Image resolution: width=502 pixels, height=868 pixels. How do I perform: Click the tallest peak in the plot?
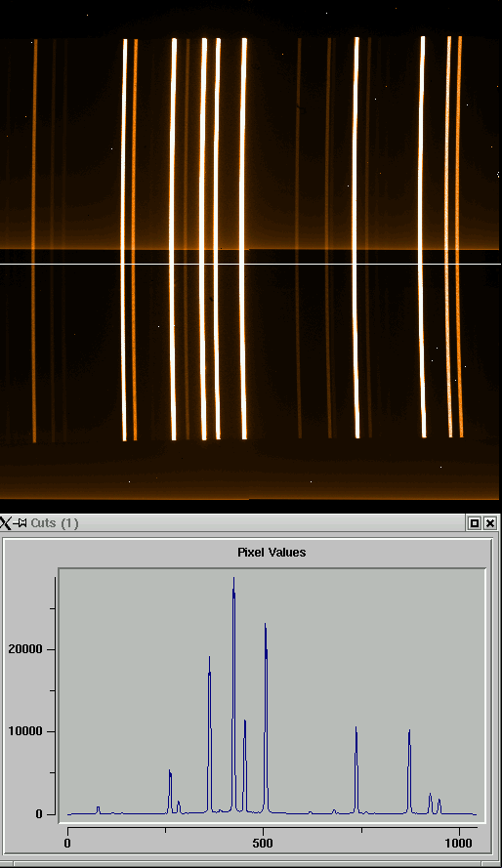pos(233,580)
